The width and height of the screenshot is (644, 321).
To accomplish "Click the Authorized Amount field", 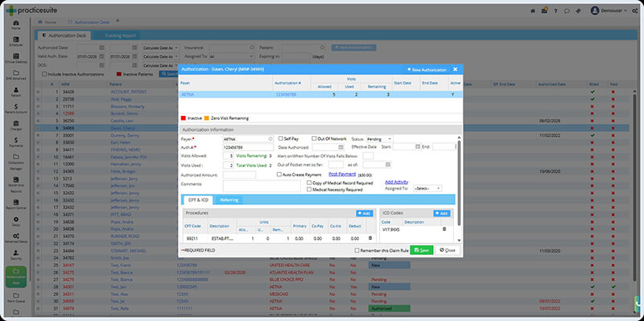I will coord(239,175).
